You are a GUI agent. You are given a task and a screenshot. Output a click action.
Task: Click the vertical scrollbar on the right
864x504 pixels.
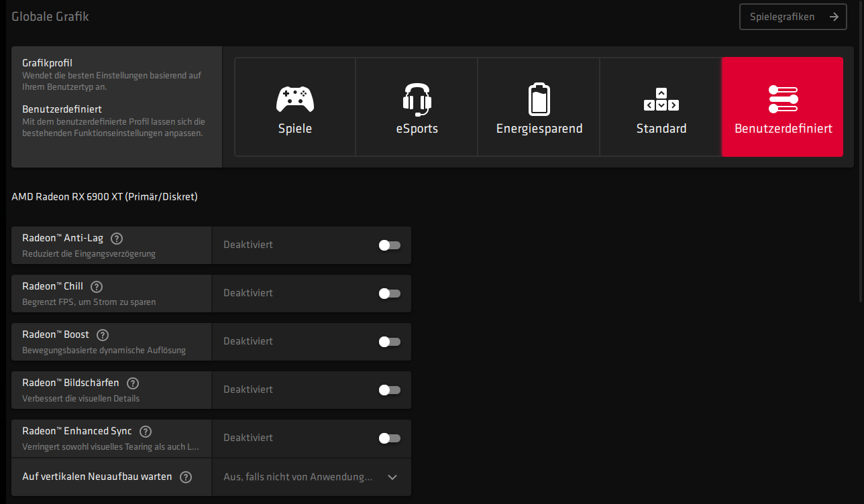pos(861,151)
